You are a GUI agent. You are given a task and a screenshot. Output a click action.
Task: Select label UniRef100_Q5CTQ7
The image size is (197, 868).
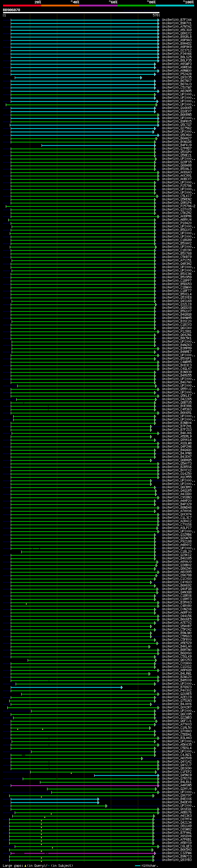(x=176, y=125)
